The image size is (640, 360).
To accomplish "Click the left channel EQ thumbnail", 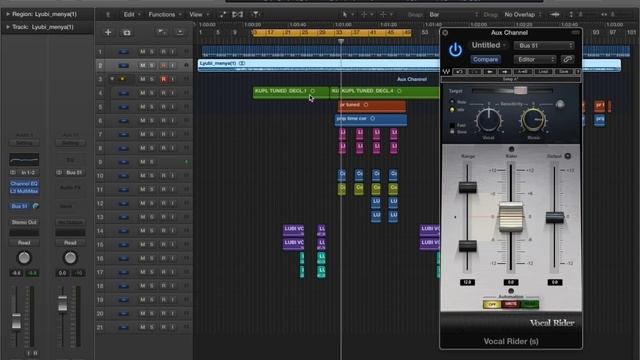I will [24, 159].
